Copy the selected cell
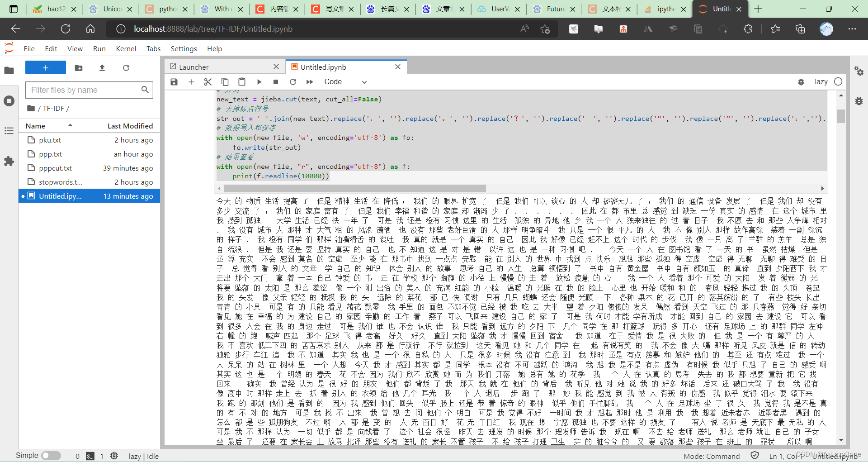 click(x=225, y=82)
